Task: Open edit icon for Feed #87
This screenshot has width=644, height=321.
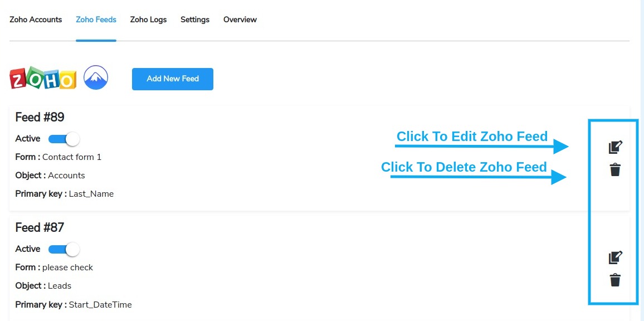Action: pos(615,257)
